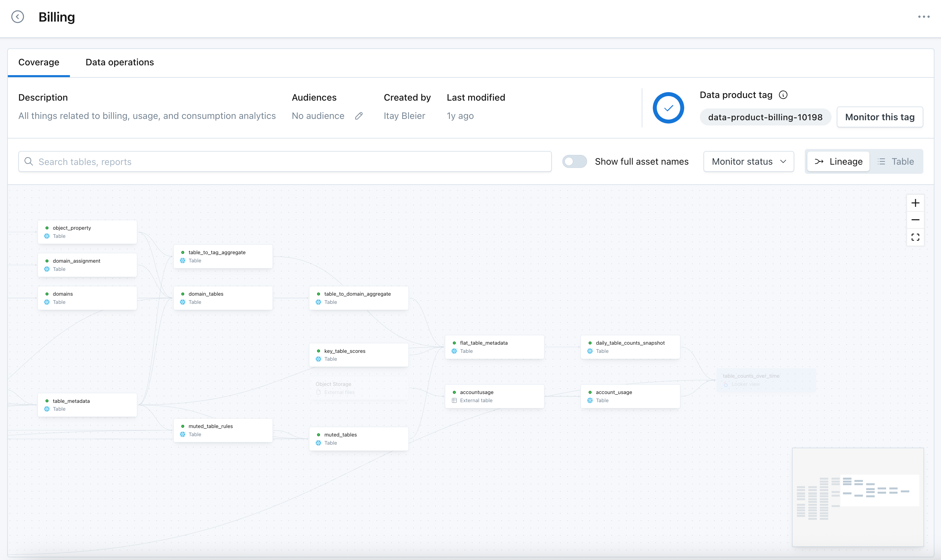Open the three-dot more options menu
Screen dimensions: 941x560
[x=924, y=17]
